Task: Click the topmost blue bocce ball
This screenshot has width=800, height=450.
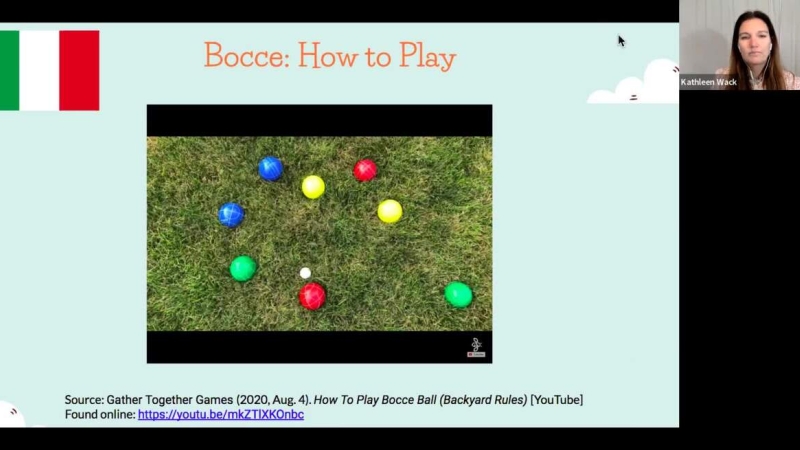Action: point(270,168)
